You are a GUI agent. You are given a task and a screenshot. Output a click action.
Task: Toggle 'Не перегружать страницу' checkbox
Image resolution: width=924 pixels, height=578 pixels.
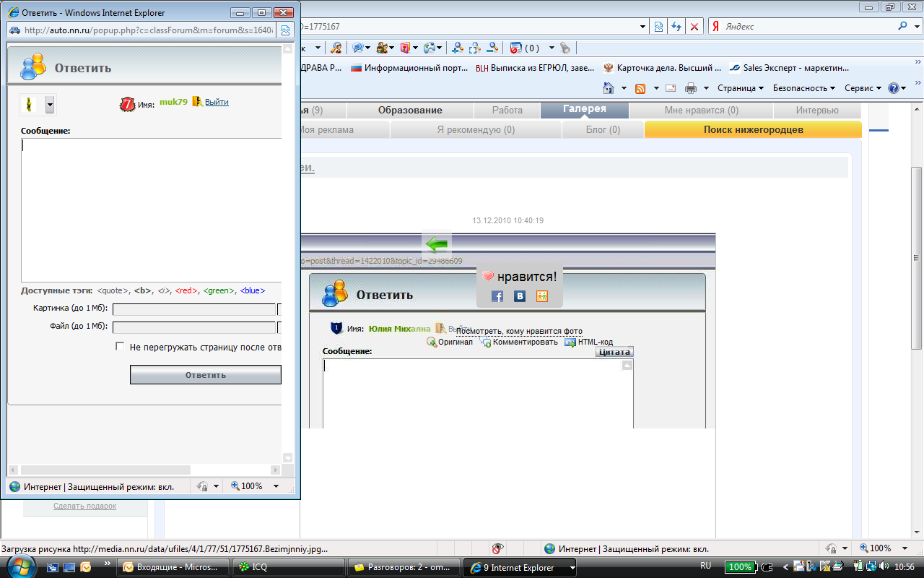[x=120, y=347]
